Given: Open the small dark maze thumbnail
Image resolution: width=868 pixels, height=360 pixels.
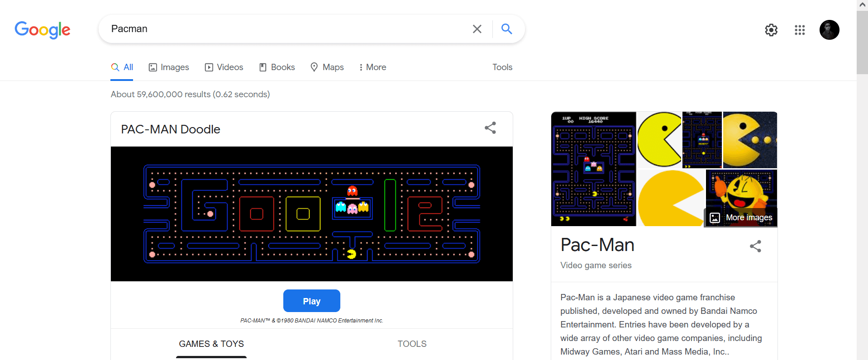Looking at the screenshot, I should (x=702, y=140).
